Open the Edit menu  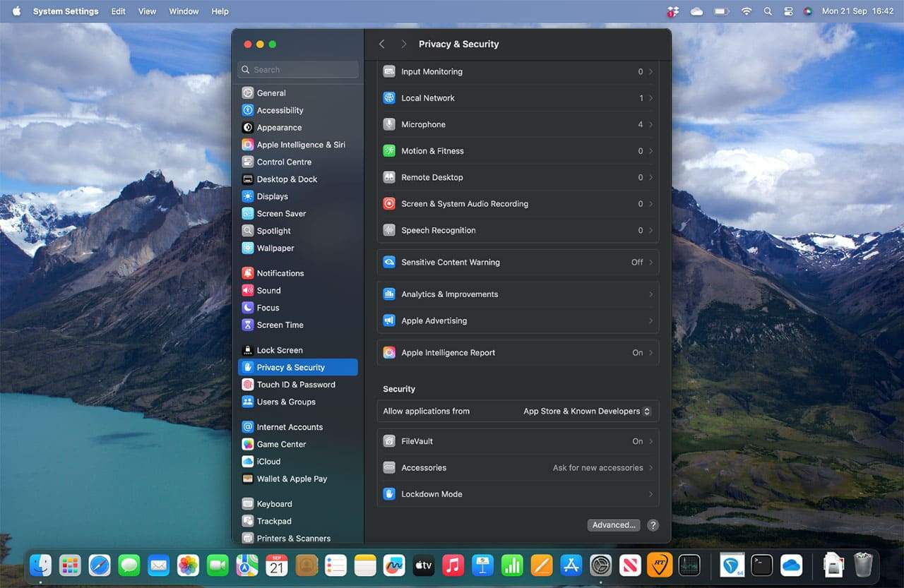[119, 11]
